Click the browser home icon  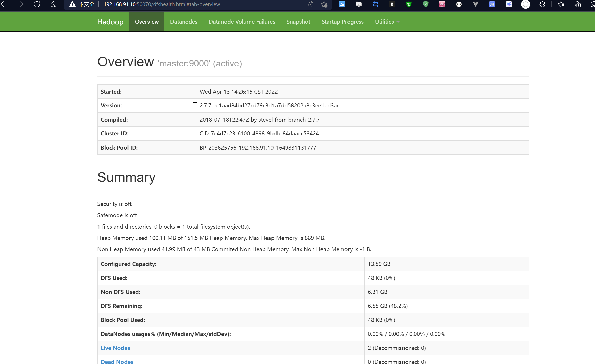(54, 4)
